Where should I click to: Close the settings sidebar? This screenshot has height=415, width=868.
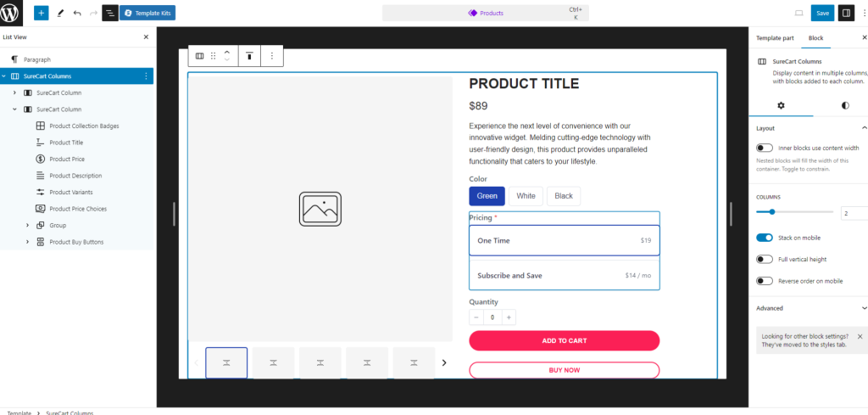point(864,37)
